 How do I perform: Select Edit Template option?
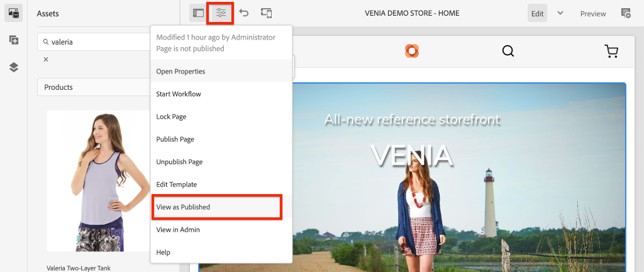point(221,184)
